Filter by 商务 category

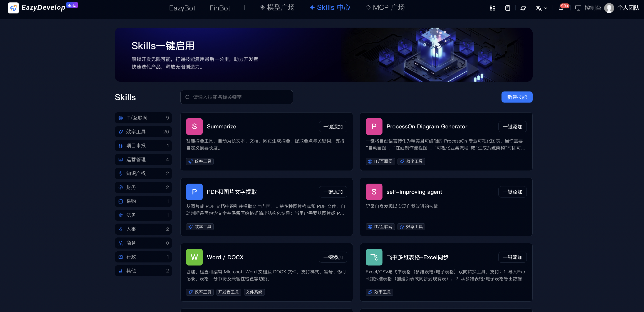coord(143,243)
